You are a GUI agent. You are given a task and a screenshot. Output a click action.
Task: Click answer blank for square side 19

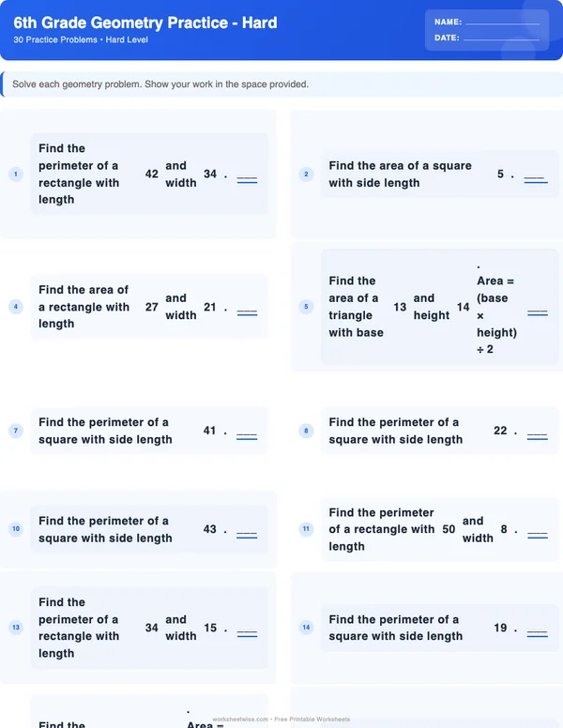click(x=537, y=632)
